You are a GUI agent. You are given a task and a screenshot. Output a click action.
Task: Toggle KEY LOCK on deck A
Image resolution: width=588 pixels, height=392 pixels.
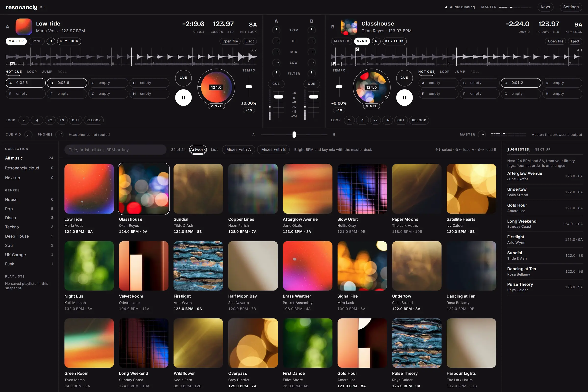click(x=69, y=41)
